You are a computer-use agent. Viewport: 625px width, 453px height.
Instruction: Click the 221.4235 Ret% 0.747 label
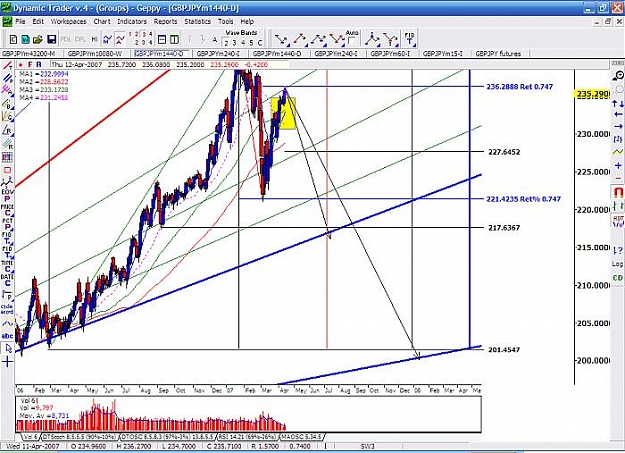click(523, 199)
